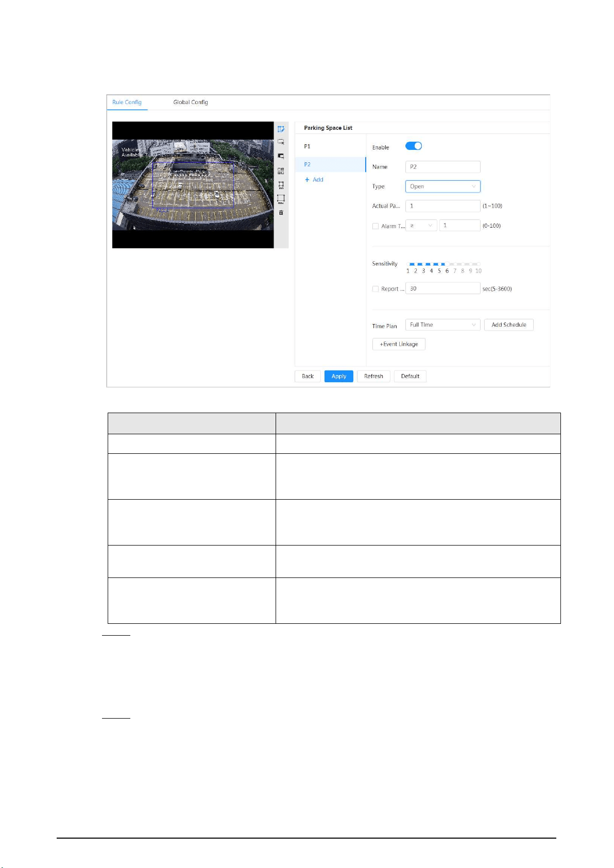This screenshot has height=868, width=614.
Task: Click the Add Schedule button
Action: (509, 325)
